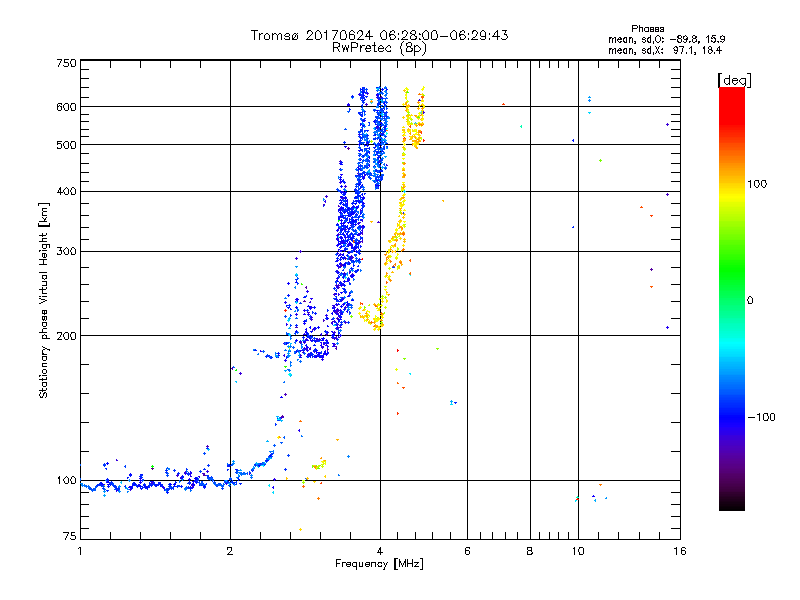Select the "mean, sd,X: 97.1, 18.4" line
800x600 pixels.
(x=665, y=50)
